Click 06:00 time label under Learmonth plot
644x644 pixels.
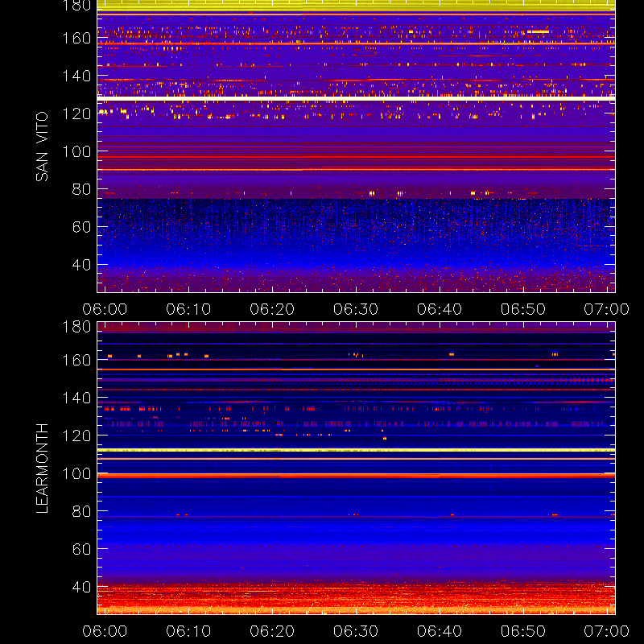(x=105, y=631)
